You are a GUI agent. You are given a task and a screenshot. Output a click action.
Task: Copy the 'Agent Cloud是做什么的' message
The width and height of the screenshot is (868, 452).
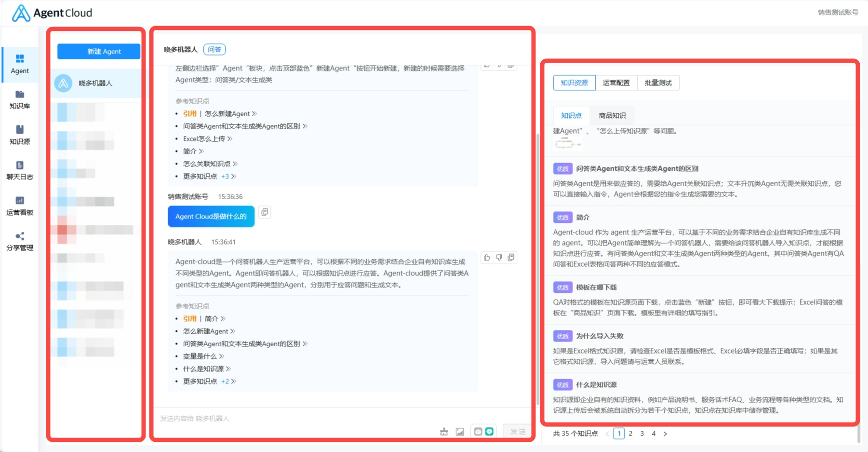pos(265,212)
